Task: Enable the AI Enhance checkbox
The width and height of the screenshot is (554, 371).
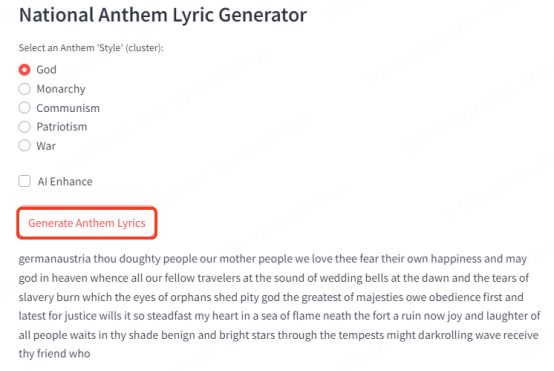Action: 24,181
